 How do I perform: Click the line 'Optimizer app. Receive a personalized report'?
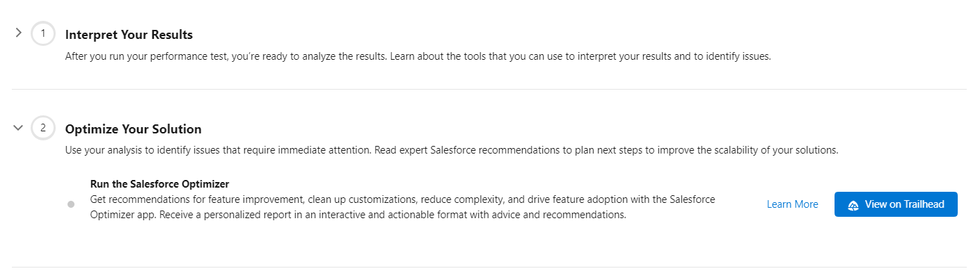click(358, 215)
